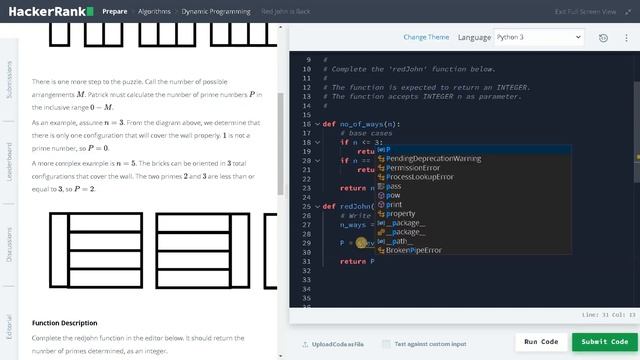Open the Language dropdown showing Python 3
Screen dimensions: 640x360
click(x=539, y=37)
